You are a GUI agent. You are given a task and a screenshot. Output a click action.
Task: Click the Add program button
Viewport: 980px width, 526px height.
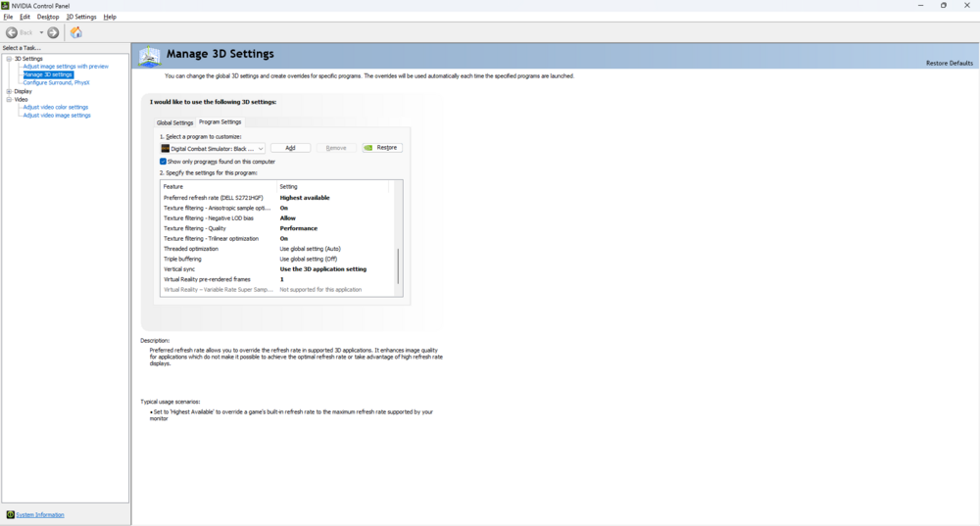pos(291,148)
